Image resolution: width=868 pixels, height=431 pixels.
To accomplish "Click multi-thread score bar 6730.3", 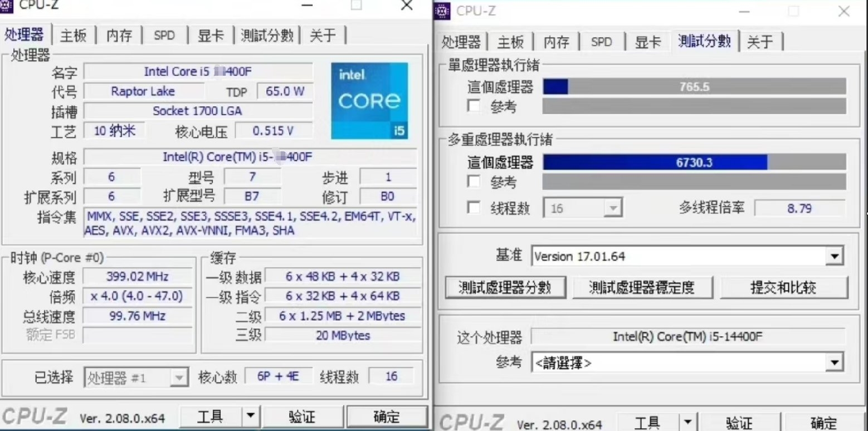I will coord(694,162).
